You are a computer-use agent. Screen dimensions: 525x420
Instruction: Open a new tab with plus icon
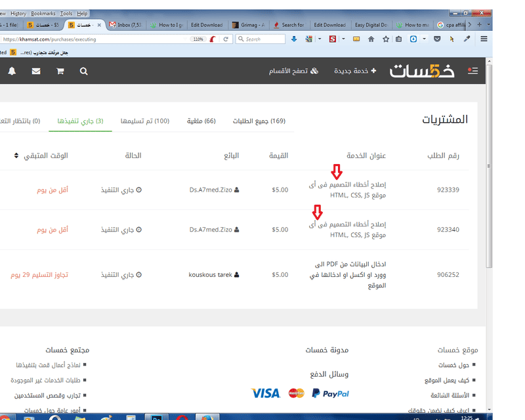pos(480,25)
